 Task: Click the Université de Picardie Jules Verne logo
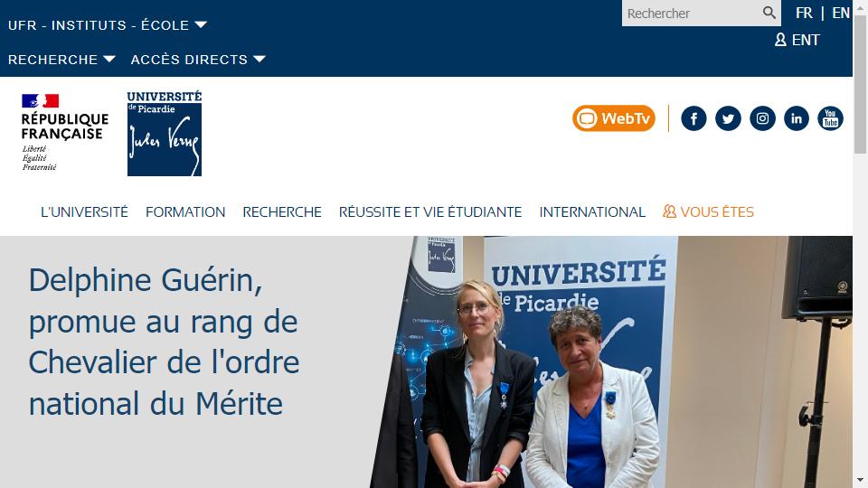pyautogui.click(x=165, y=134)
